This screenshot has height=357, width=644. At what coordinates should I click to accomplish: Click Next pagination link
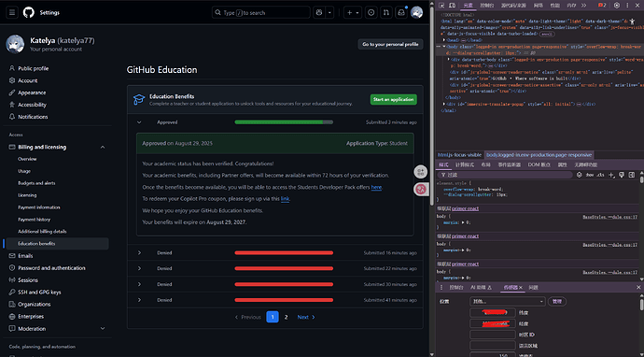(x=306, y=317)
